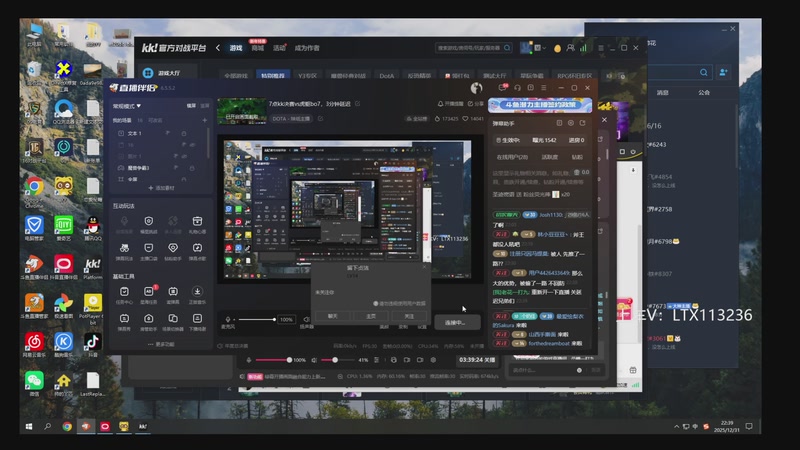Toggle the lock of the 文本 1 source
This screenshot has width=800, height=450.
click(184, 133)
